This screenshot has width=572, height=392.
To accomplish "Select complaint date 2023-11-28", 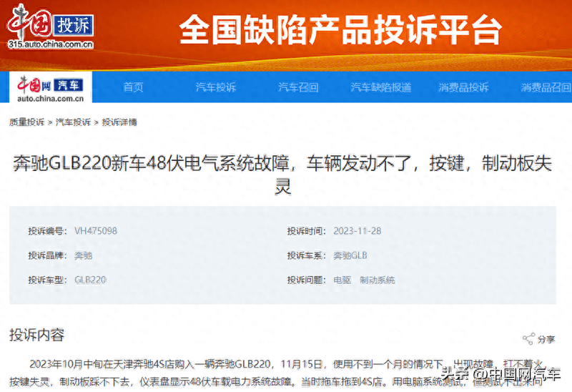I will pyautogui.click(x=357, y=231).
